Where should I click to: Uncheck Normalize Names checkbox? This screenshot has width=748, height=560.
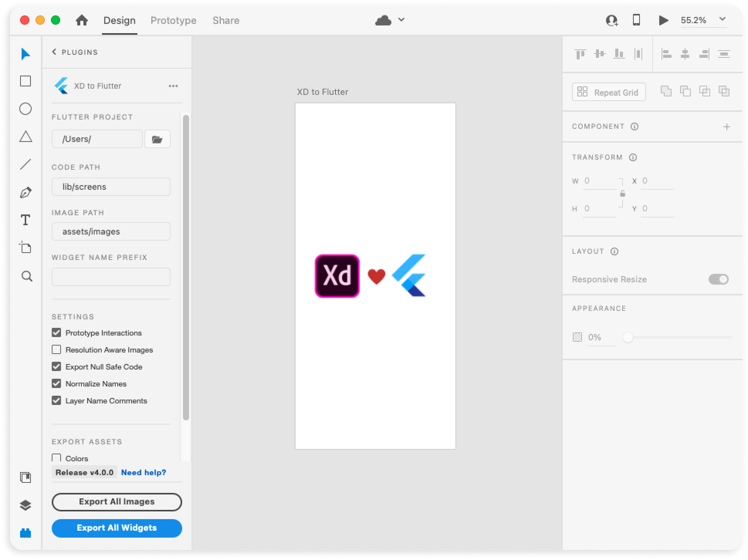(x=56, y=383)
